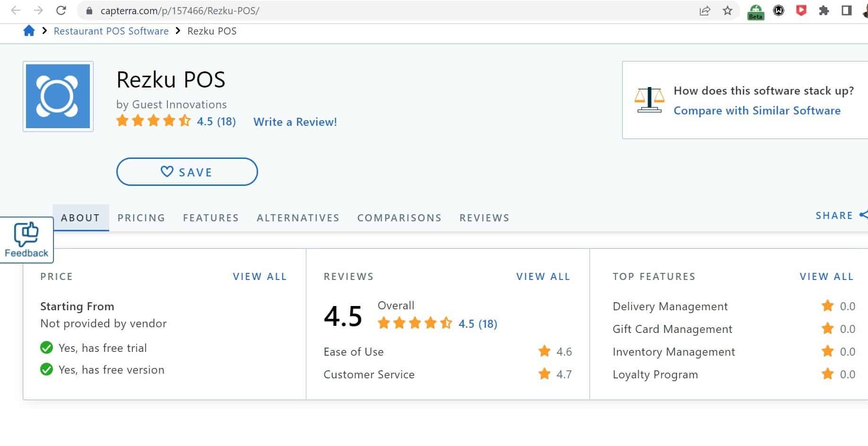868x446 pixels.
Task: Bookmark this page with star icon
Action: 727,10
